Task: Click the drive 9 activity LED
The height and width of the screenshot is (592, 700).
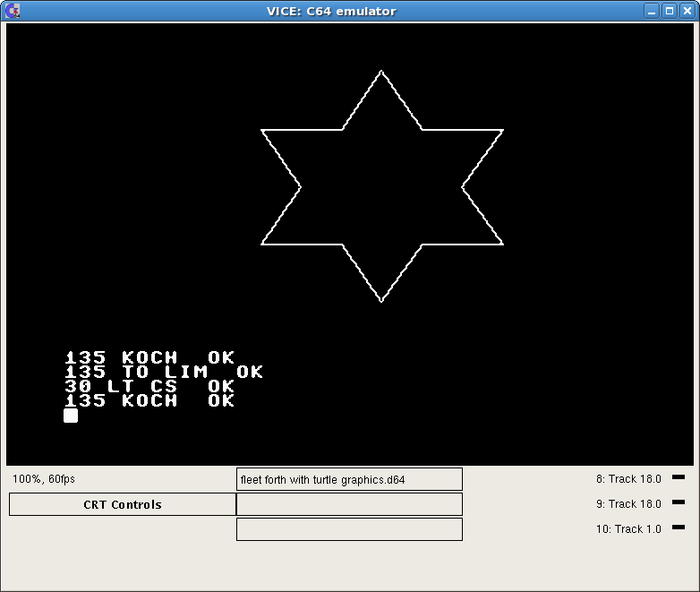Action: (x=678, y=502)
